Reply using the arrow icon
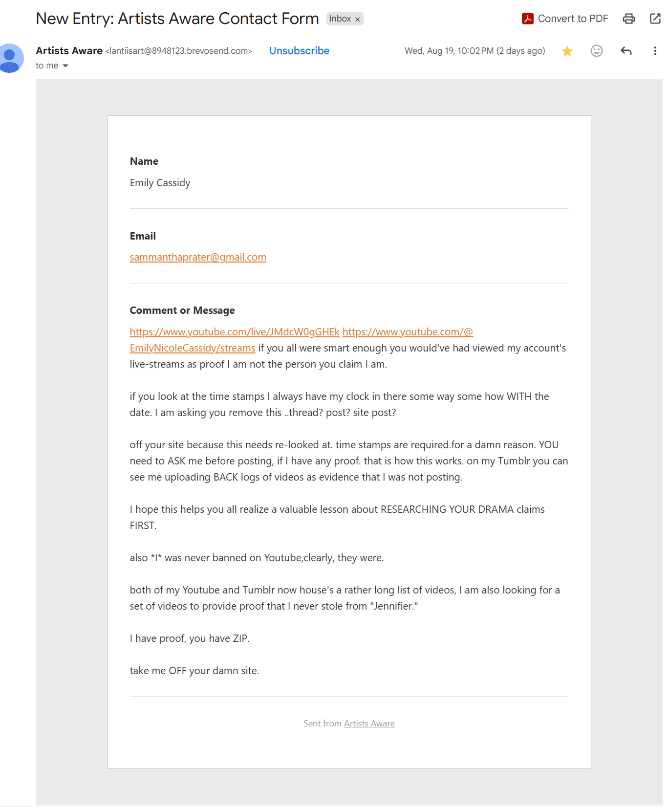 click(626, 51)
